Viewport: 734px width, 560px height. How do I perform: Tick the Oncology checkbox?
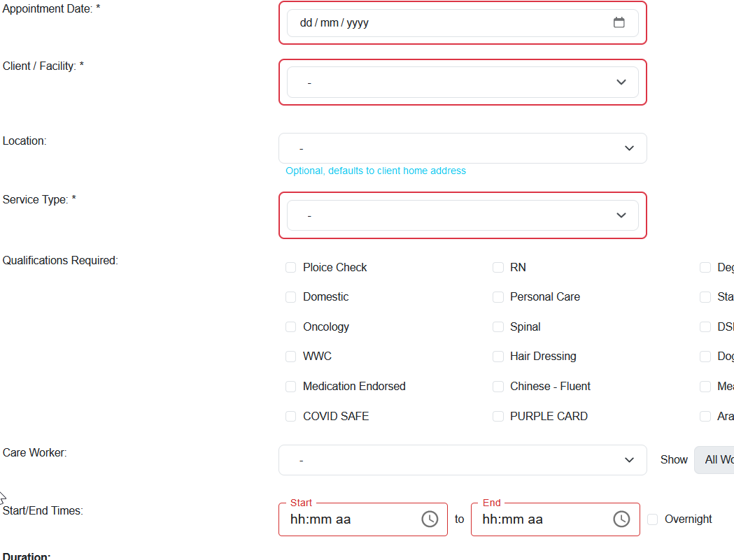click(291, 326)
